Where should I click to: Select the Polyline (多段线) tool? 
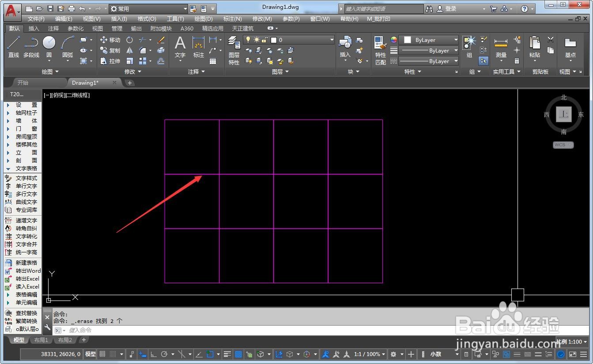point(31,47)
